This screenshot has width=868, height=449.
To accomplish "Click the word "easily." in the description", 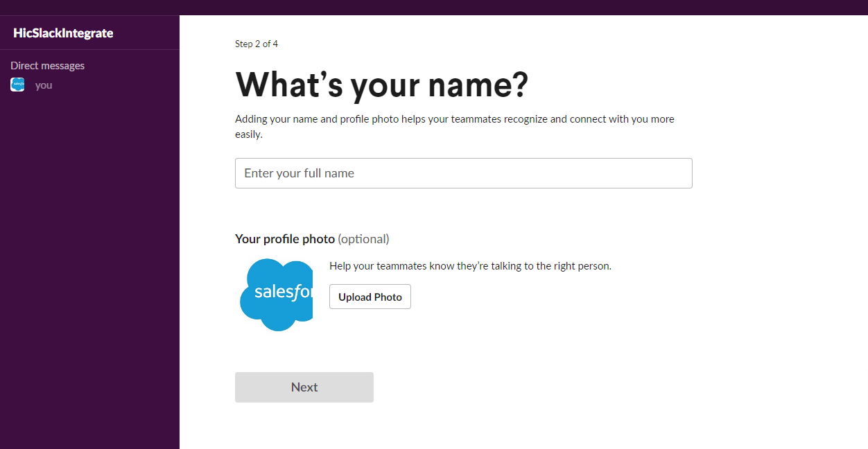I will coord(248,134).
